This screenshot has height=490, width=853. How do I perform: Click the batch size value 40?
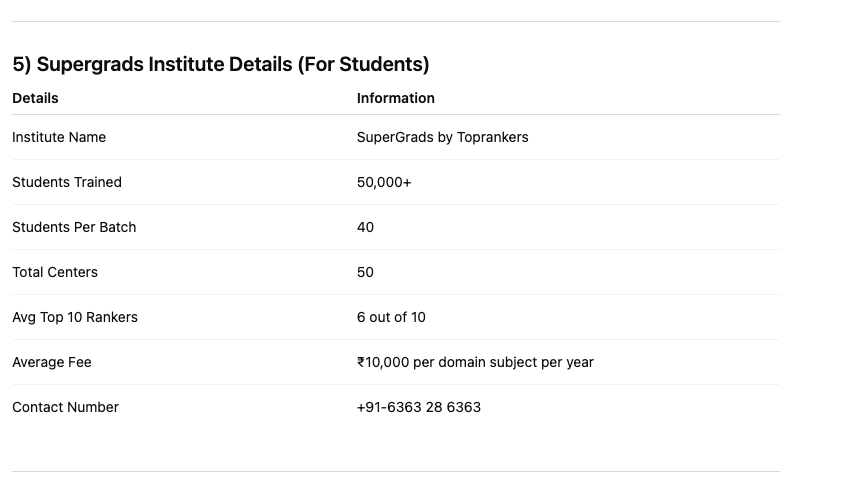[x=365, y=227]
